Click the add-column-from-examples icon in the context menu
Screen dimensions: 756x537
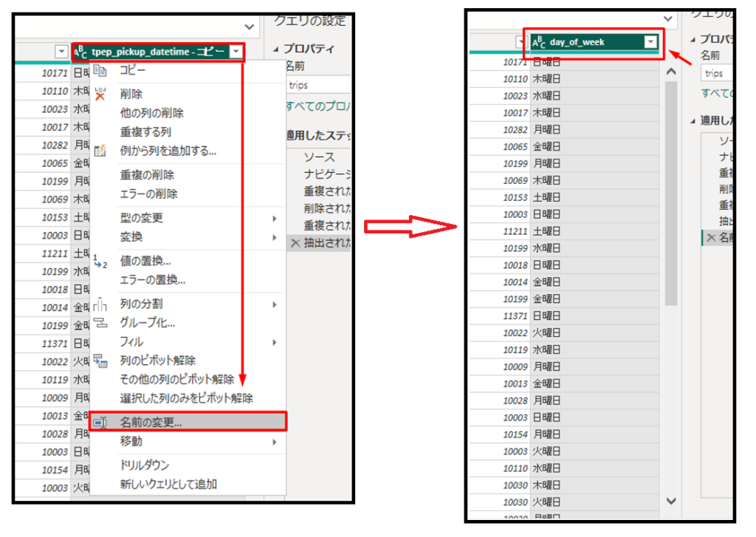pyautogui.click(x=100, y=151)
